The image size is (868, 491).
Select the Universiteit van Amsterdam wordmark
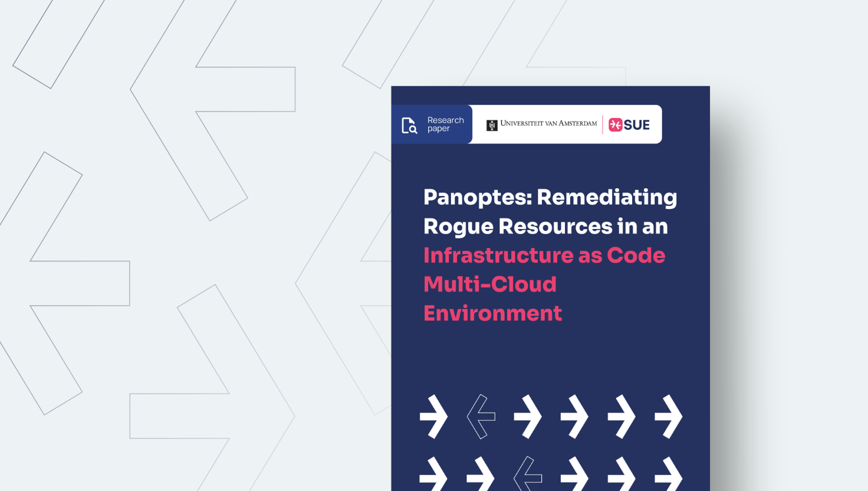point(548,123)
